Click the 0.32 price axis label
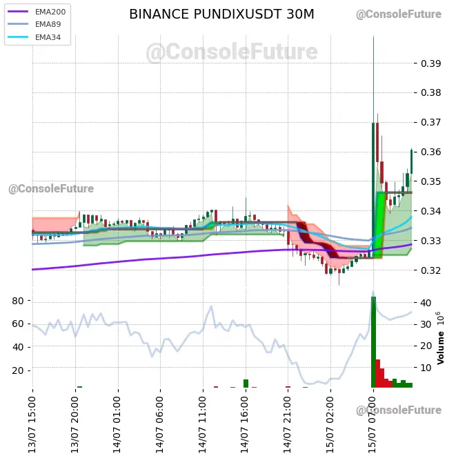476x476 pixels. click(430, 270)
